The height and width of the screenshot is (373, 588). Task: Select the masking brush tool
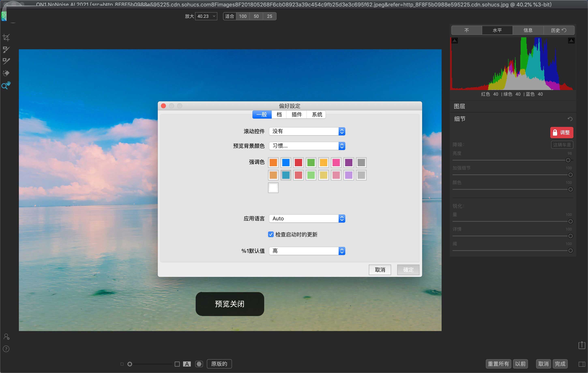6,49
